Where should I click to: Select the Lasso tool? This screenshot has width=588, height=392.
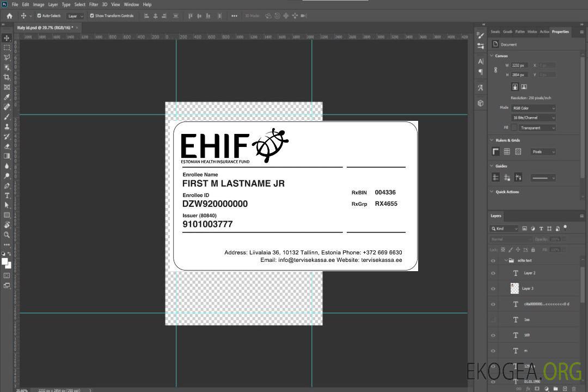[x=7, y=58]
